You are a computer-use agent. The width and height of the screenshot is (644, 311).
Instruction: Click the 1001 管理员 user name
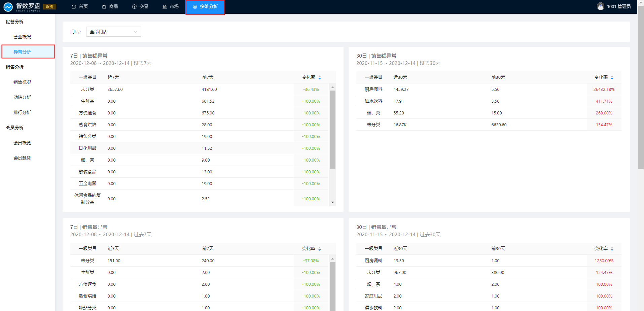[618, 6]
